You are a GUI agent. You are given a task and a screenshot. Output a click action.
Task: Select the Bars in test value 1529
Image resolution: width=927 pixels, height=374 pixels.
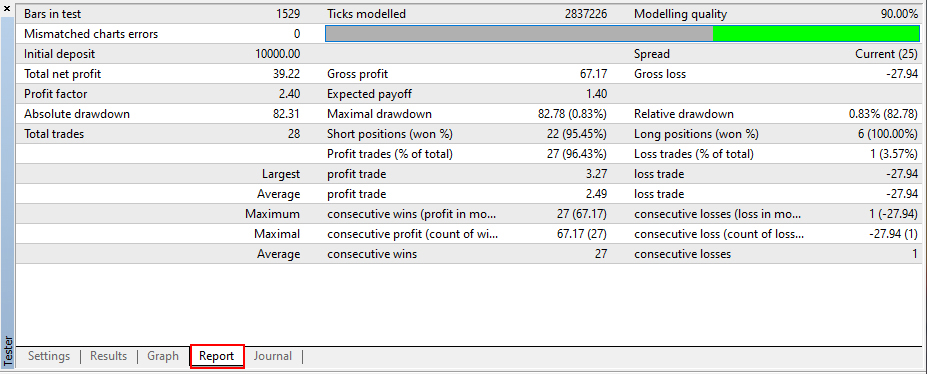pyautogui.click(x=288, y=14)
